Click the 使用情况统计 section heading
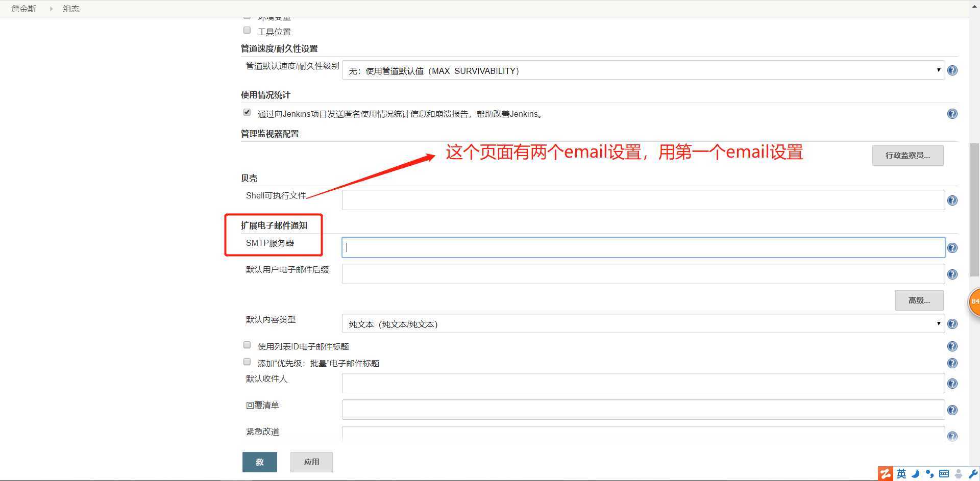This screenshot has height=481, width=980. coord(265,95)
